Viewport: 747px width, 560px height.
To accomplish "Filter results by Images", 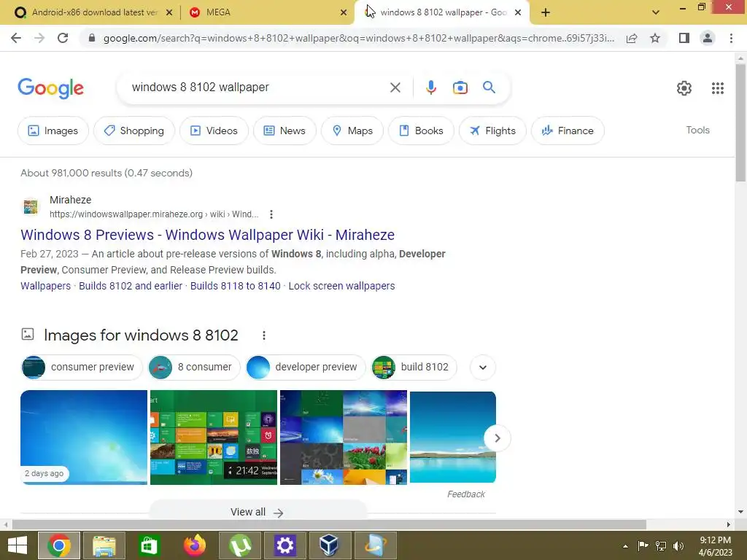I will pos(53,131).
